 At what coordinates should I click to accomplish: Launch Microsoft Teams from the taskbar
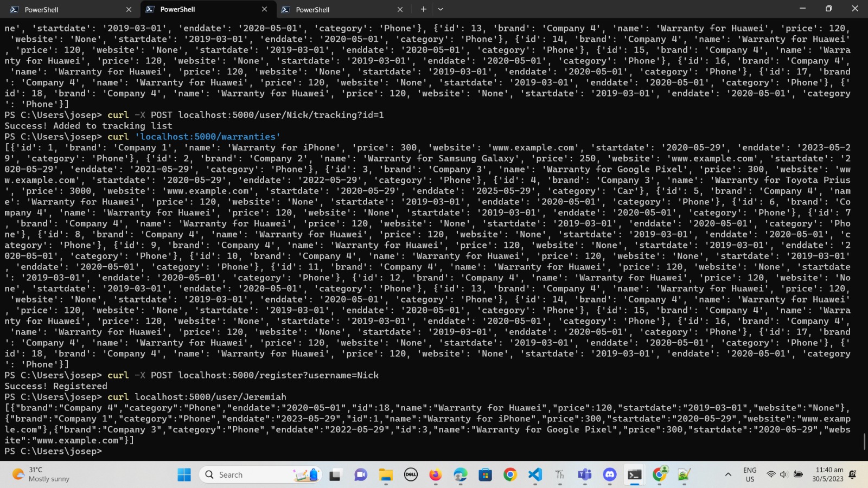(x=584, y=474)
